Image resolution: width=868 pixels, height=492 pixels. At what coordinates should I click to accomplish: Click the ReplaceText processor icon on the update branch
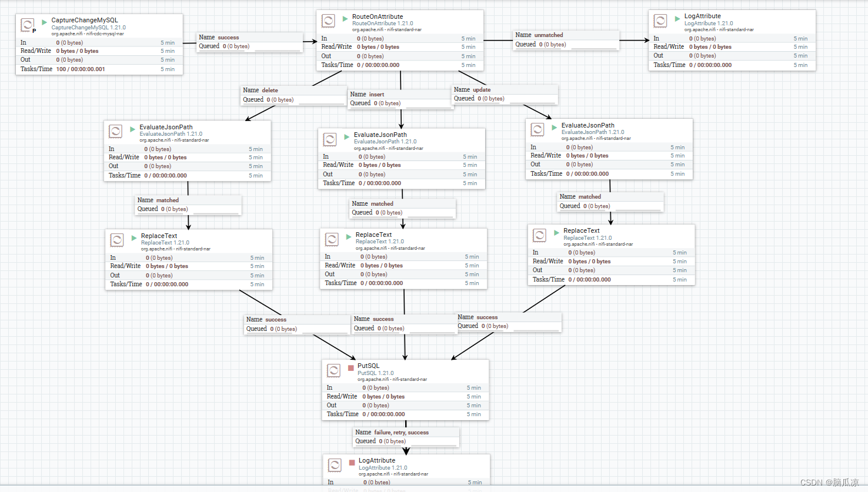pos(539,235)
